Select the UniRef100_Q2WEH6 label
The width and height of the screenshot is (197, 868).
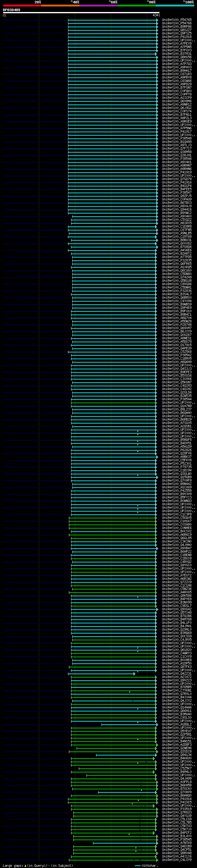click(x=177, y=748)
